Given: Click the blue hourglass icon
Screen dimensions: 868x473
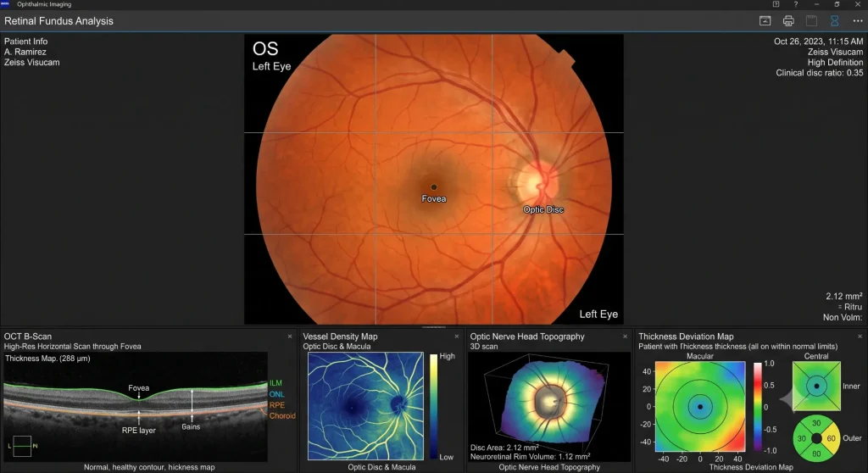Looking at the screenshot, I should pos(834,21).
